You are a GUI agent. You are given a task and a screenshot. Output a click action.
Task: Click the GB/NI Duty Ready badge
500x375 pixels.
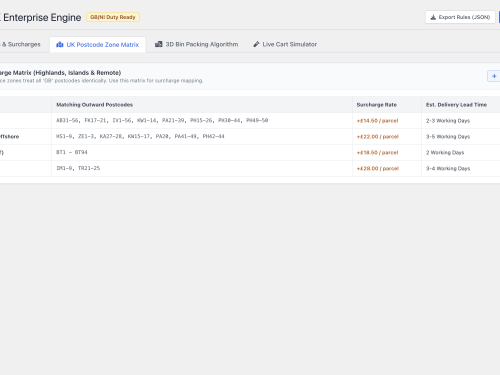point(113,17)
